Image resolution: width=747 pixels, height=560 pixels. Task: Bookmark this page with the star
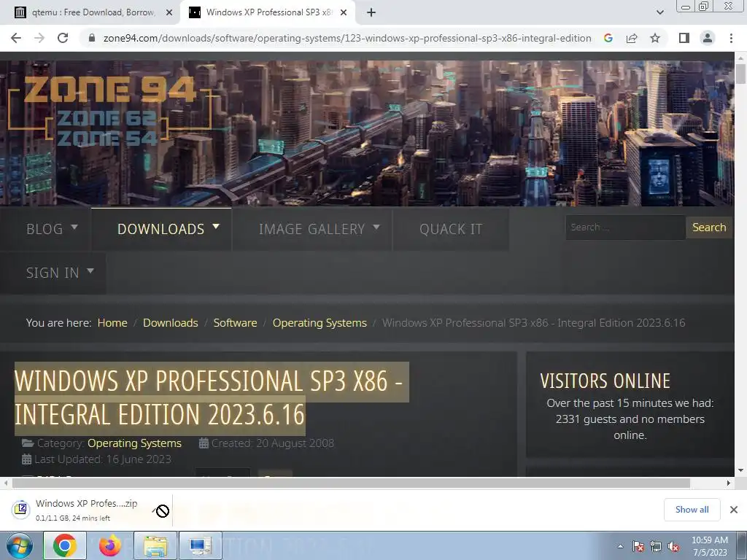(655, 38)
